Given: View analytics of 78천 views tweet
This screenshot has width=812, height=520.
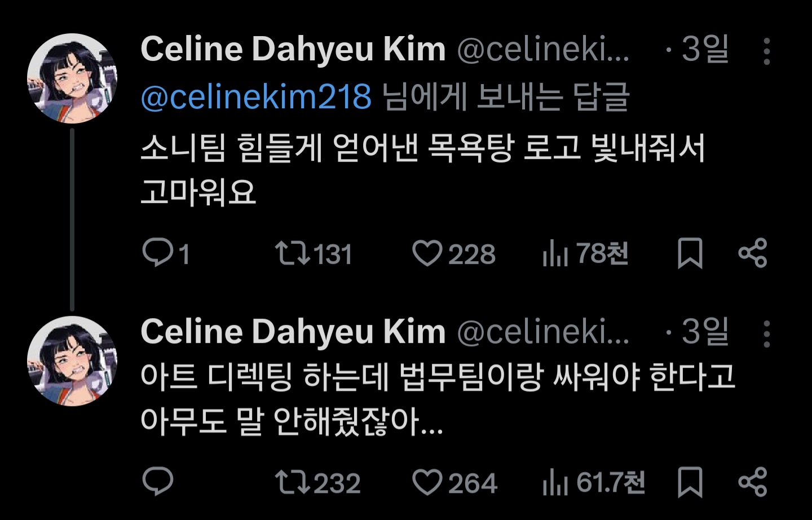Looking at the screenshot, I should (555, 254).
